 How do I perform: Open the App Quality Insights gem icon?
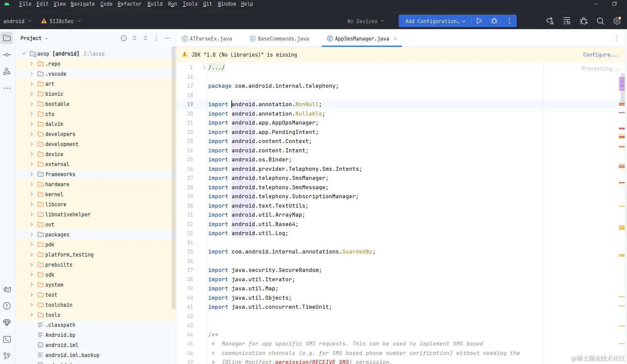point(7,322)
